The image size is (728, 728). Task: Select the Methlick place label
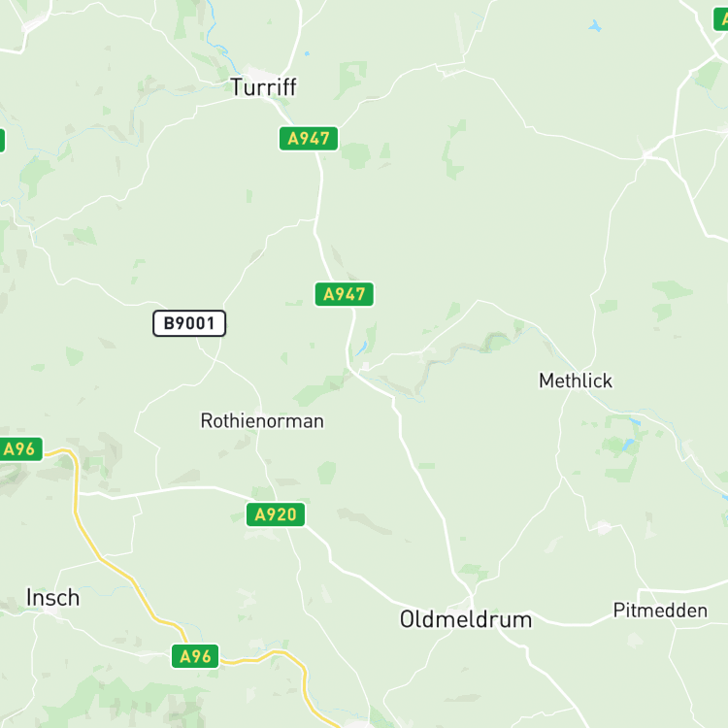point(576,381)
